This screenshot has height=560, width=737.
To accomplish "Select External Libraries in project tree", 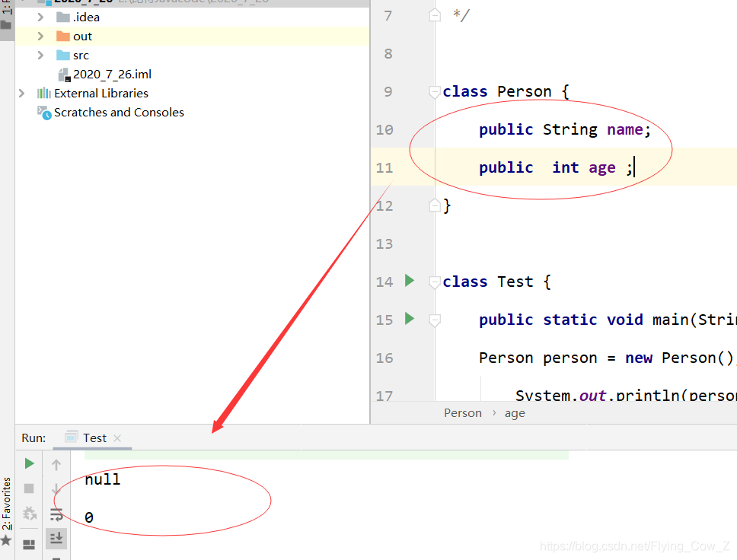I will pyautogui.click(x=101, y=93).
